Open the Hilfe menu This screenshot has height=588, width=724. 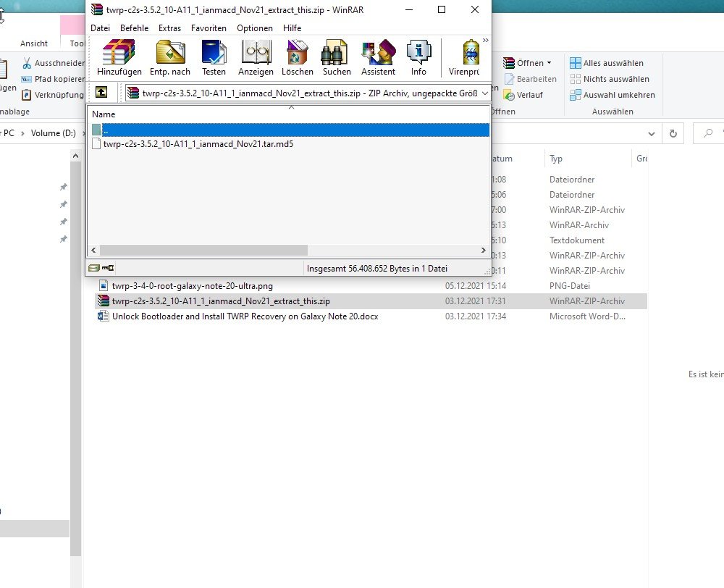[x=292, y=28]
